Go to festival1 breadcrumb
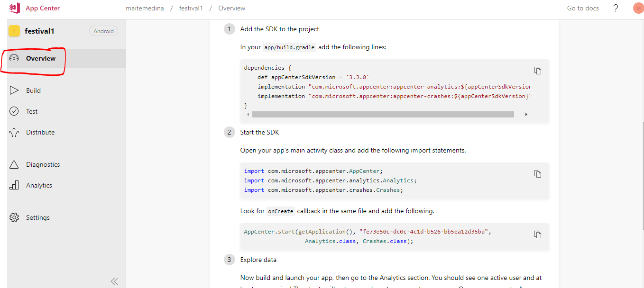The width and height of the screenshot is (644, 288). [191, 9]
